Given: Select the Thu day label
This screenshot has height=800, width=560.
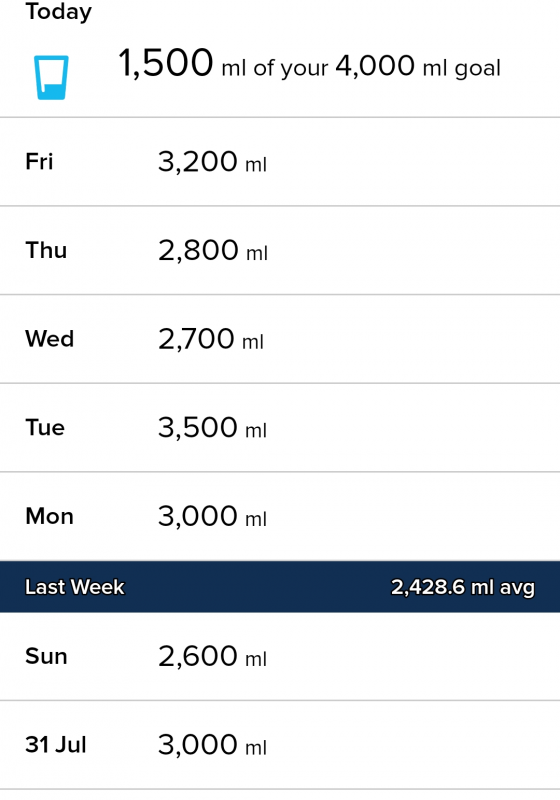Looking at the screenshot, I should pyautogui.click(x=46, y=251).
